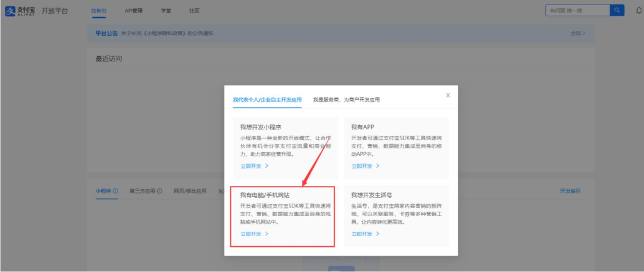Select the 小程序 tab in background page
Screen dimensions: 644x272
[104, 191]
